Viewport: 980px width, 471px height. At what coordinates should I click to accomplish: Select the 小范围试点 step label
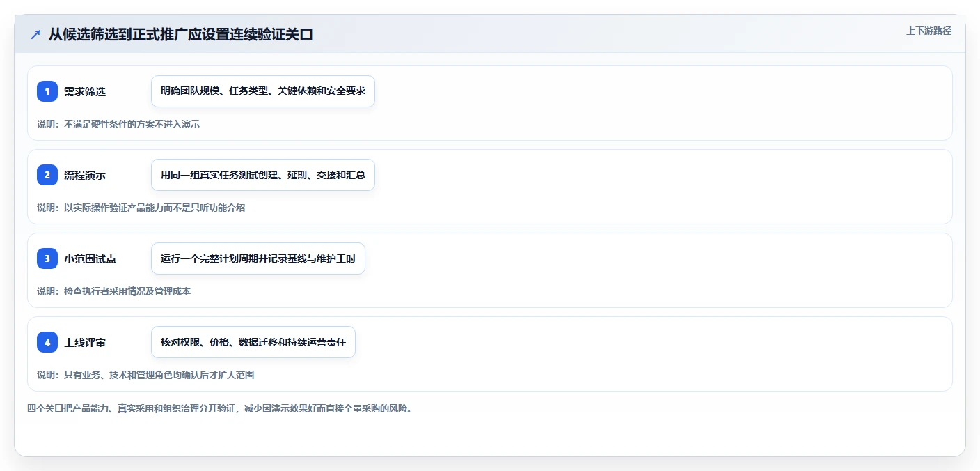90,258
